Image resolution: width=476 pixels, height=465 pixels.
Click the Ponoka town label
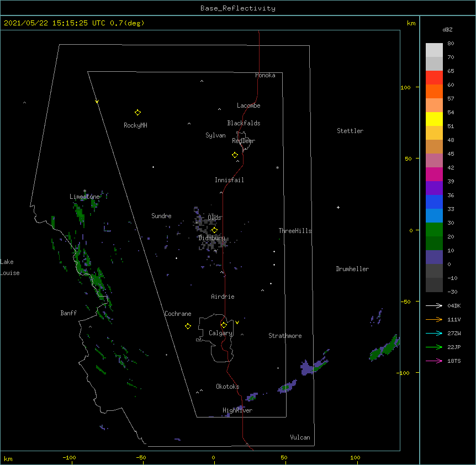(265, 75)
